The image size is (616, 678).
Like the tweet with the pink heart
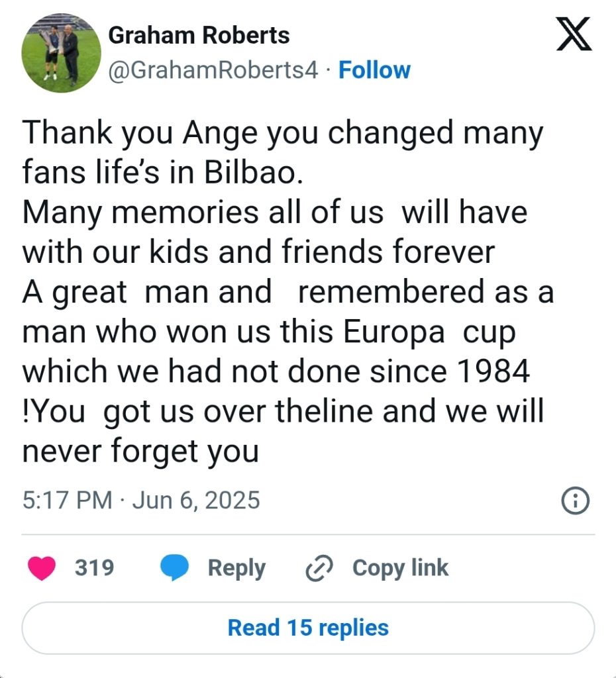click(x=42, y=567)
